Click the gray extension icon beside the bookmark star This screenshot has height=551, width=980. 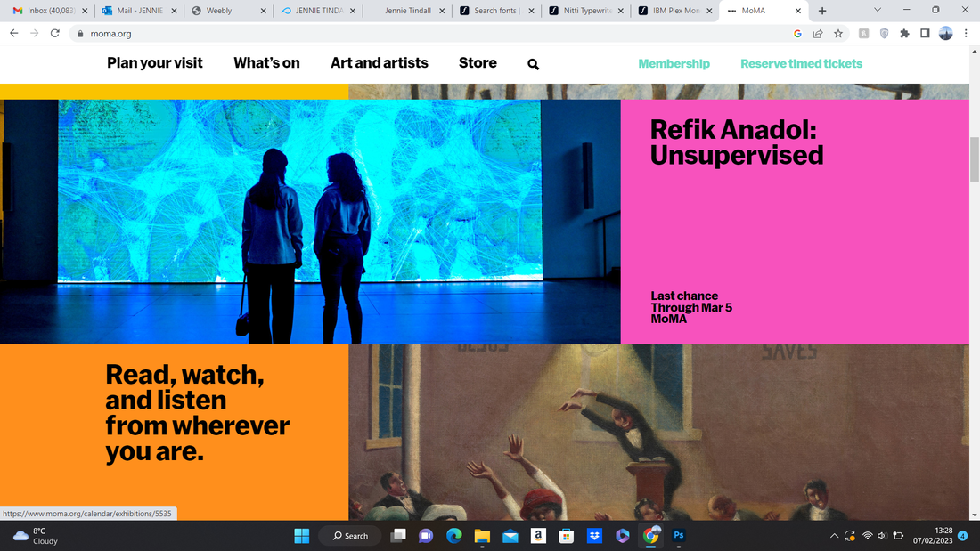point(864,34)
